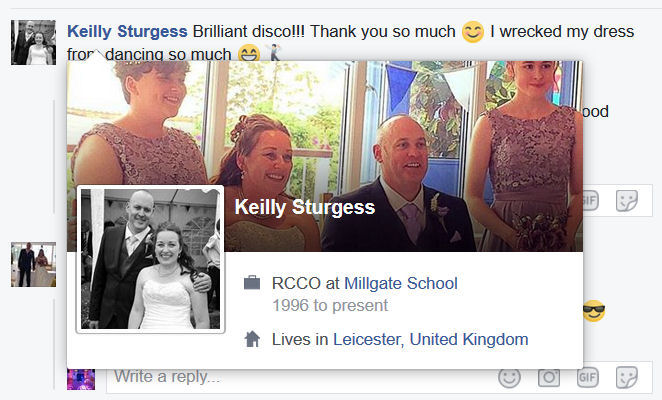Click the second commenter's avatar thumbnail below
The width and height of the screenshot is (662, 400).
click(x=33, y=264)
